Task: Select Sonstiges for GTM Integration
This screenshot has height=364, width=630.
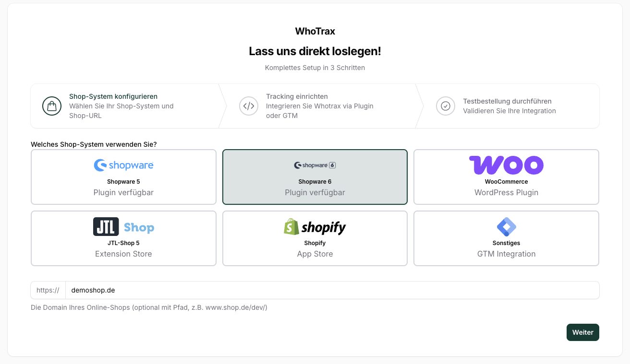Action: pos(506,238)
